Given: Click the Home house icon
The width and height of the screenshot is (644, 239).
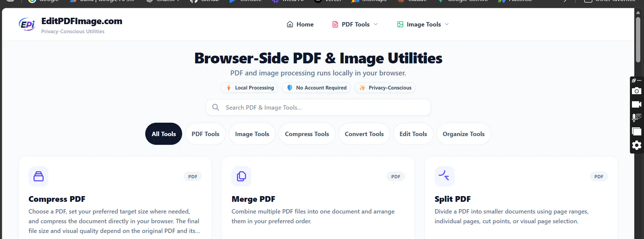Looking at the screenshot, I should 290,24.
